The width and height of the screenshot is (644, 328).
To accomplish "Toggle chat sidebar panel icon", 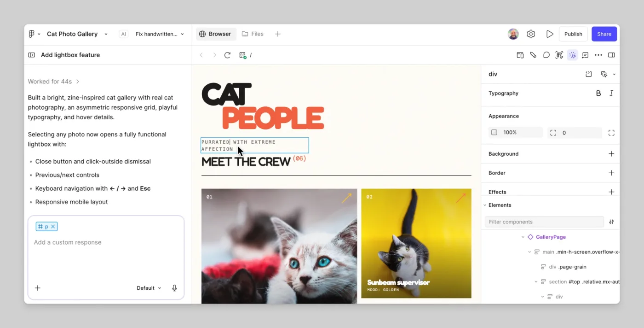I will tap(32, 55).
